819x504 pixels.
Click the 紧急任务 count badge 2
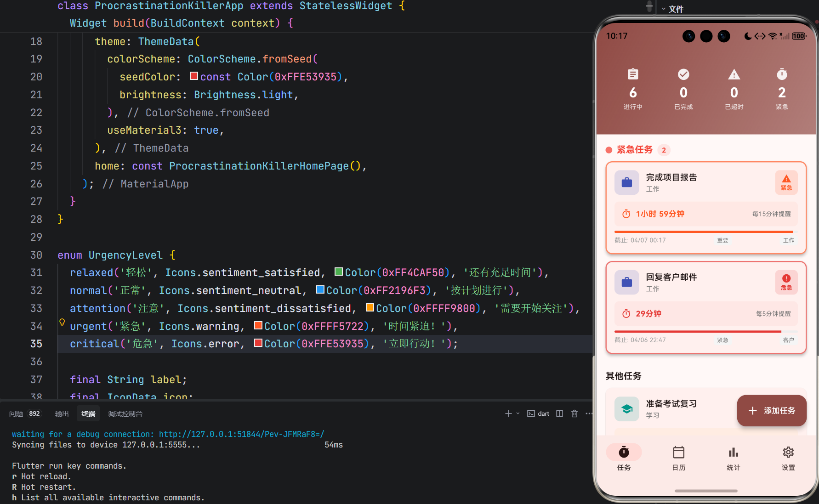[664, 150]
